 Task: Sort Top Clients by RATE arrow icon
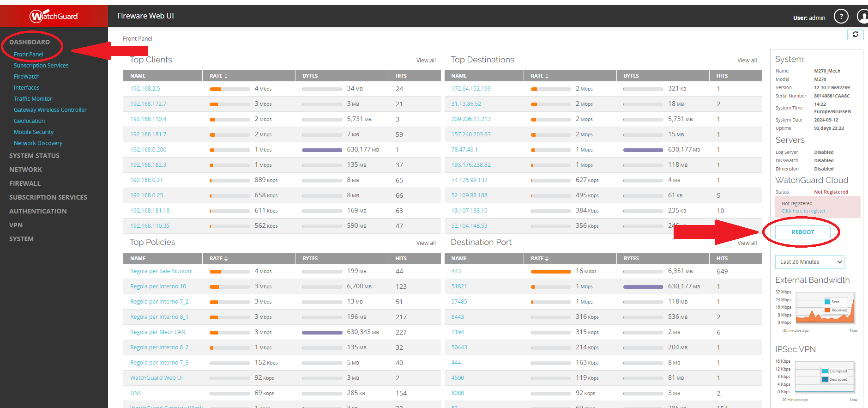226,76
